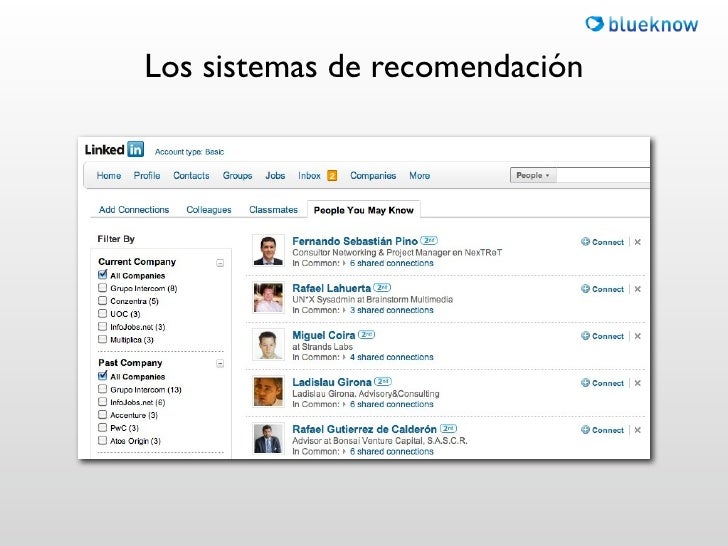
Task: Expand 4 shared connections for Miguel Coira
Action: pos(391,357)
